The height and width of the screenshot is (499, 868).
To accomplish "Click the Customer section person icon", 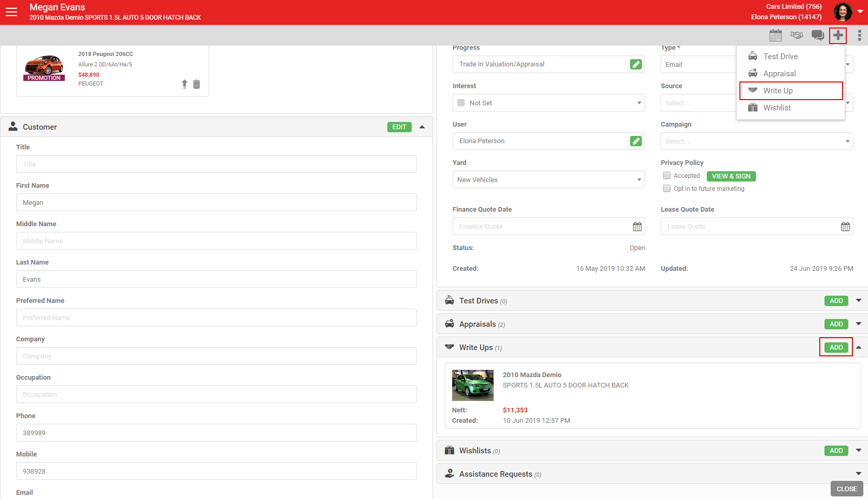I will [13, 127].
